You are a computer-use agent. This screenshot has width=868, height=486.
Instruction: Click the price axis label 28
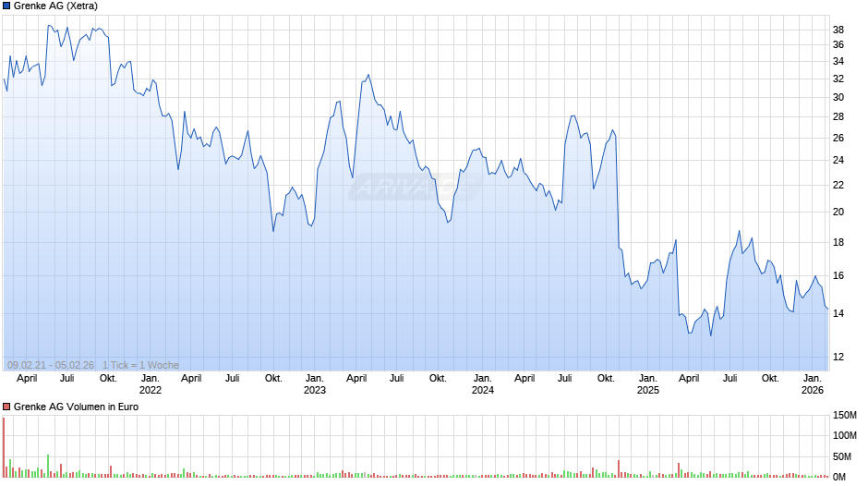point(838,117)
